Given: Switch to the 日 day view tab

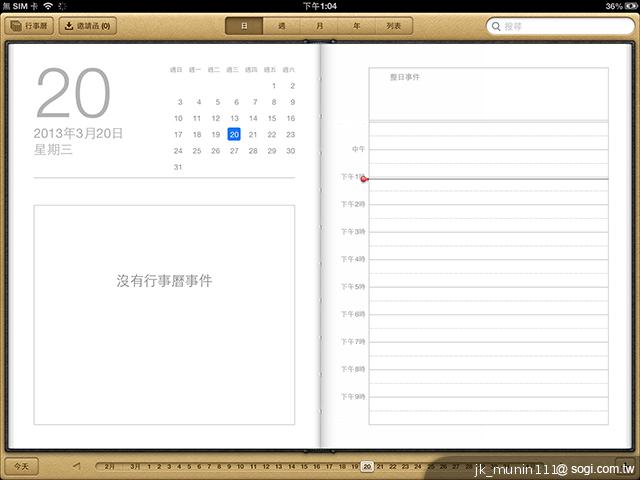Looking at the screenshot, I should 244,26.
